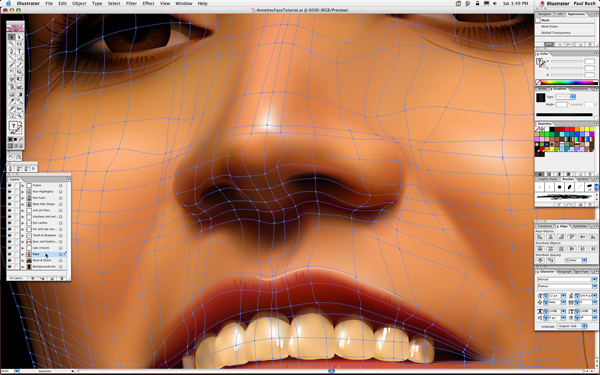Hide the Hair Highlights layer
This screenshot has width=600, height=375.
10,192
